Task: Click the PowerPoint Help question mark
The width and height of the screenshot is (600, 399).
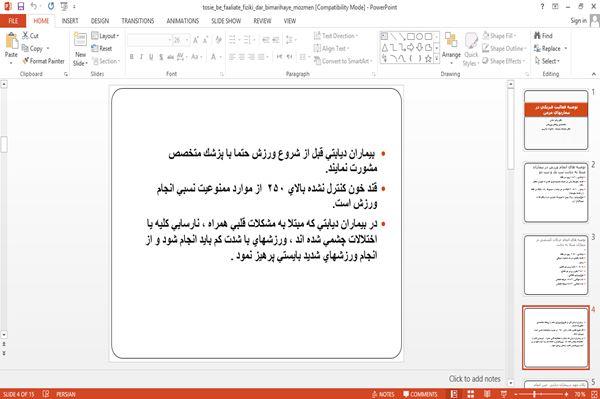Action: [x=542, y=7]
